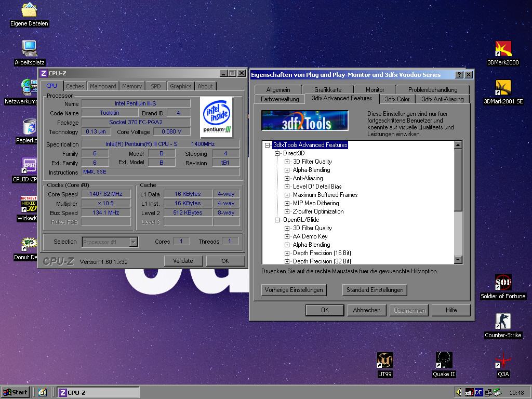Viewport: 532px width, 399px height.
Task: Open the Processor #1 selection dropdown
Action: (x=134, y=242)
